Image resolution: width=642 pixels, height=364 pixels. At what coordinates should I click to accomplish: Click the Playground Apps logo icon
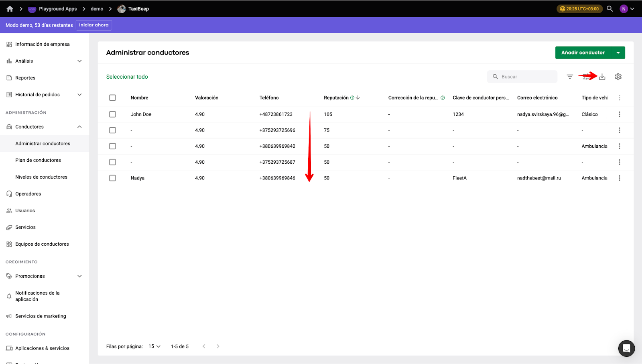point(32,9)
